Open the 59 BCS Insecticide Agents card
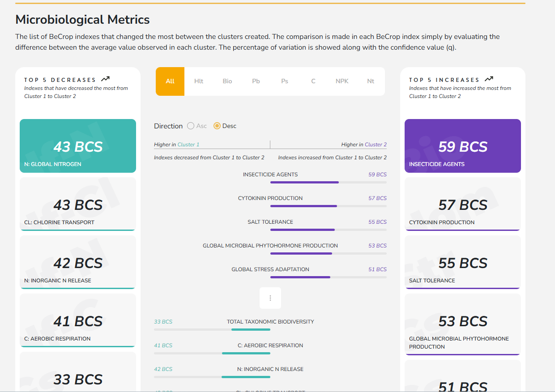Image resolution: width=555 pixels, height=392 pixels. point(463,146)
